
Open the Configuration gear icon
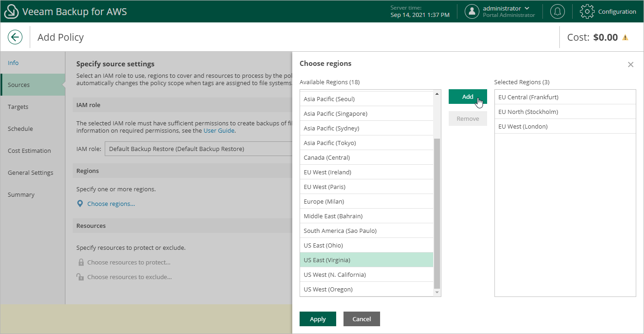(587, 11)
